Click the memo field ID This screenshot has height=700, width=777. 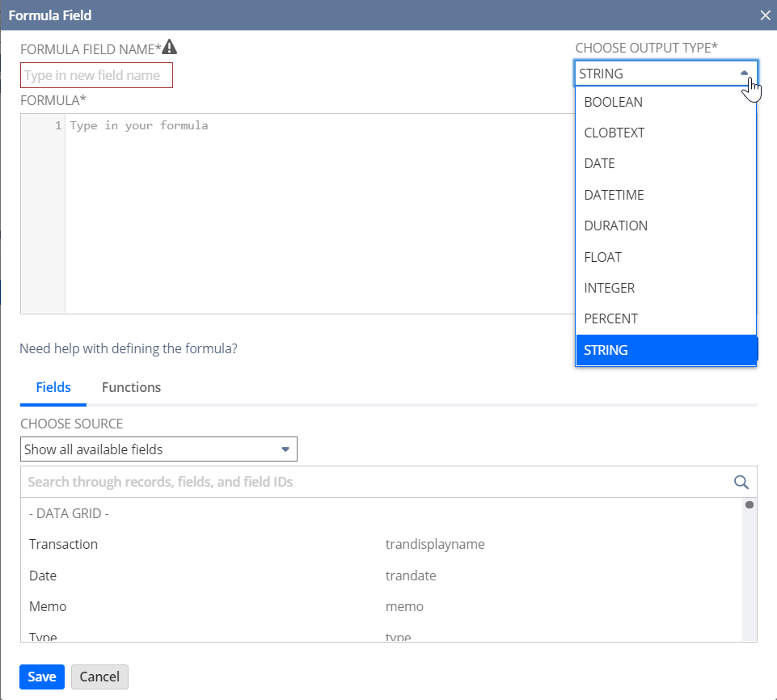tap(404, 606)
